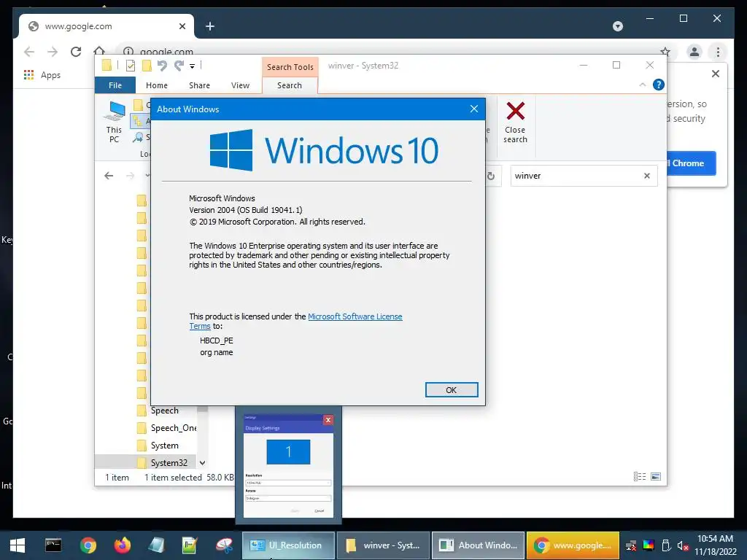Switch to the View ribbon tab
The width and height of the screenshot is (747, 560).
pos(240,85)
